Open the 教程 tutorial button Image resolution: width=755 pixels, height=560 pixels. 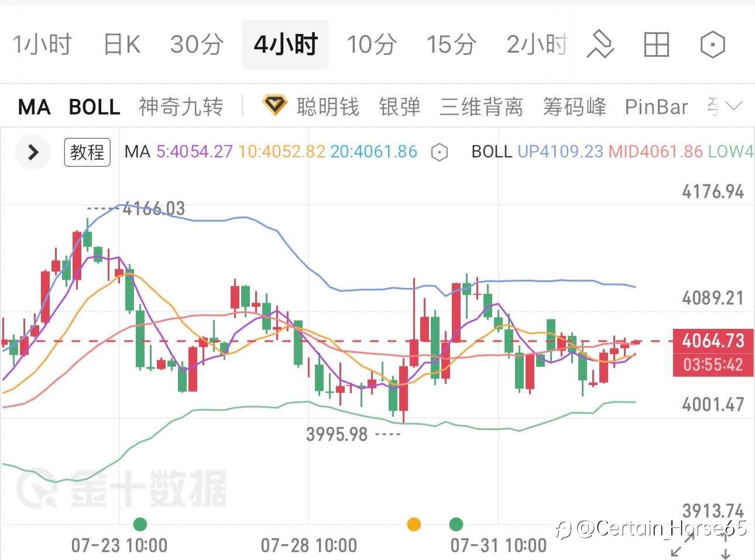tap(87, 152)
